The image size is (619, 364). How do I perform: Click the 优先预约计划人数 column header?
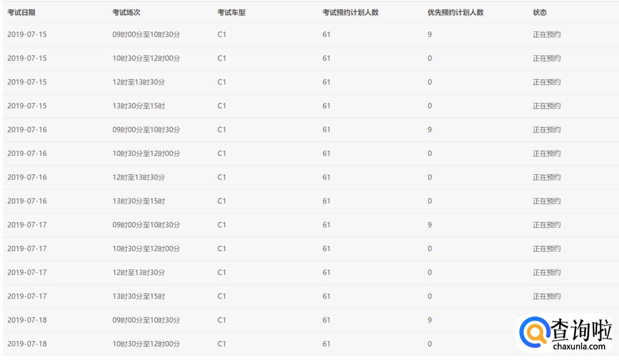(x=455, y=13)
